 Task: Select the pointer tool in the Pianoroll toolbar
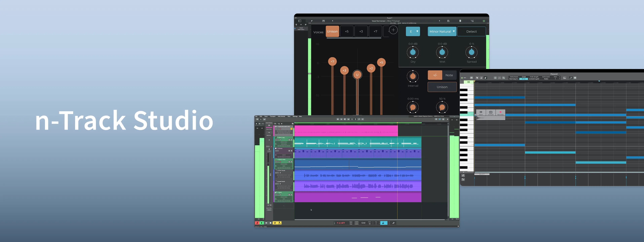pyautogui.click(x=477, y=78)
